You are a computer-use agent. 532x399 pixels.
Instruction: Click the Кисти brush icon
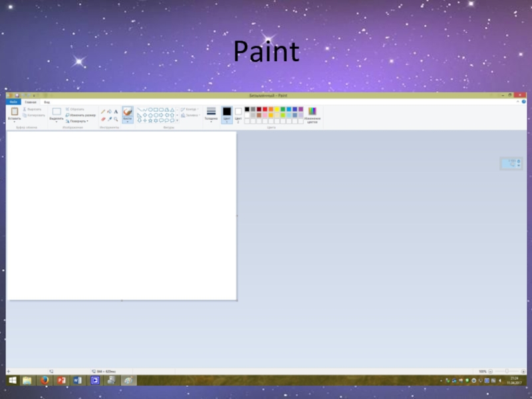click(128, 111)
